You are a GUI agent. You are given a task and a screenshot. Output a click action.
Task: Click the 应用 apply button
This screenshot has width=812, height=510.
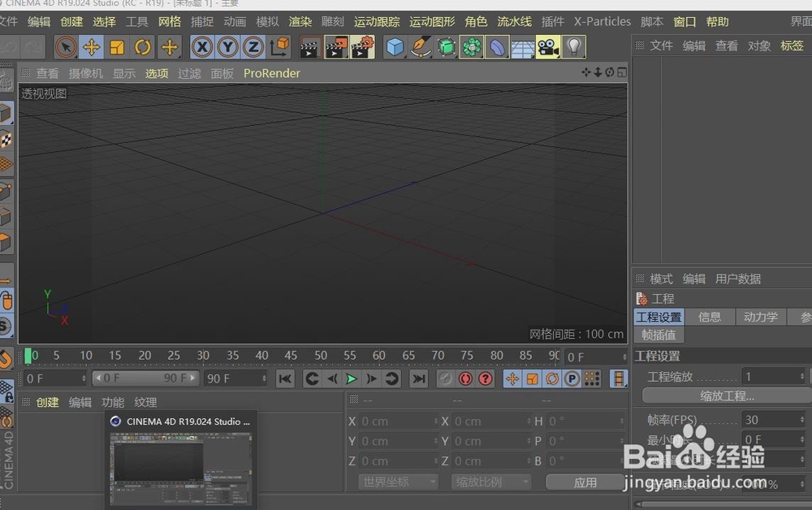coord(585,482)
